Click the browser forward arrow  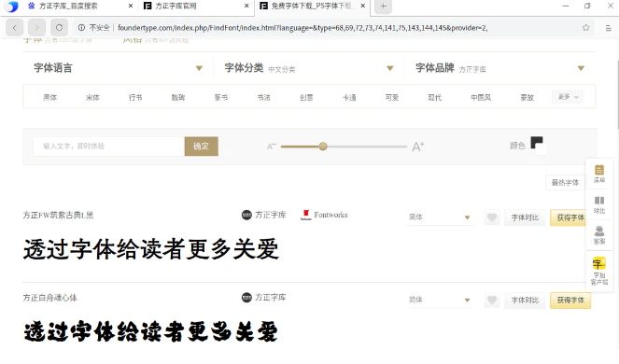[x=36, y=28]
